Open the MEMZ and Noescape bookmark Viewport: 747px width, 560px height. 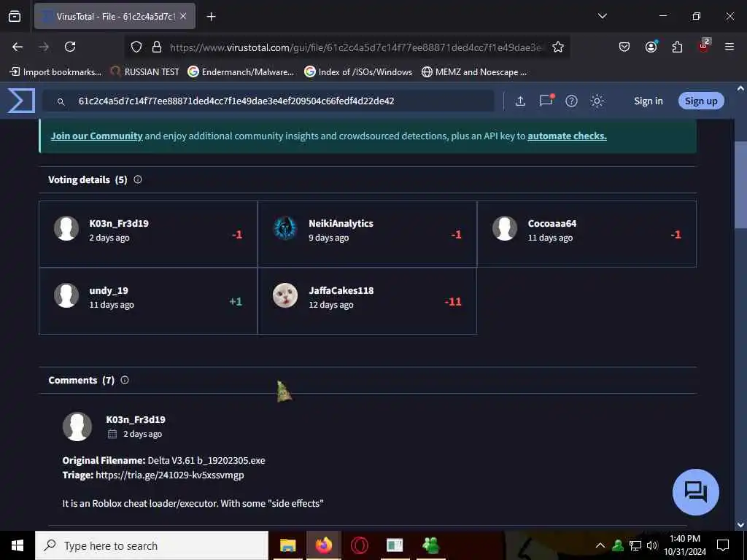click(x=474, y=72)
